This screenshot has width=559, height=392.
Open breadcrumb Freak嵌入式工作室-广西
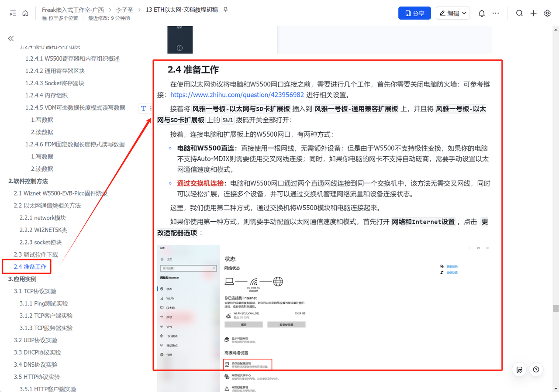tap(73, 10)
